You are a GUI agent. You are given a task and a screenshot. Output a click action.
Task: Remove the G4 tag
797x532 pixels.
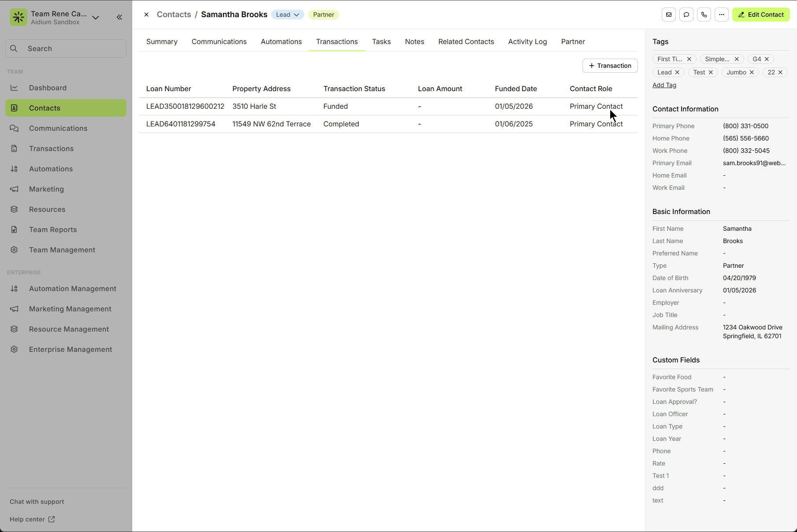pos(768,59)
